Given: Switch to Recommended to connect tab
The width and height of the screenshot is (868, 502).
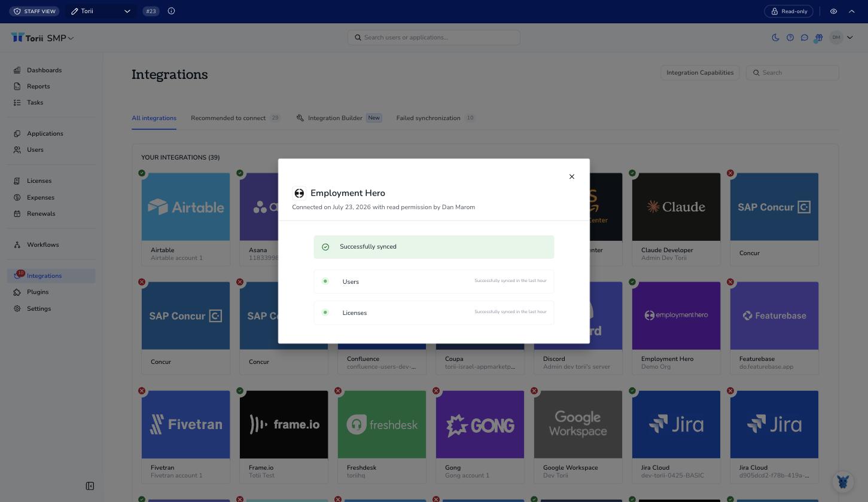Looking at the screenshot, I should point(235,118).
